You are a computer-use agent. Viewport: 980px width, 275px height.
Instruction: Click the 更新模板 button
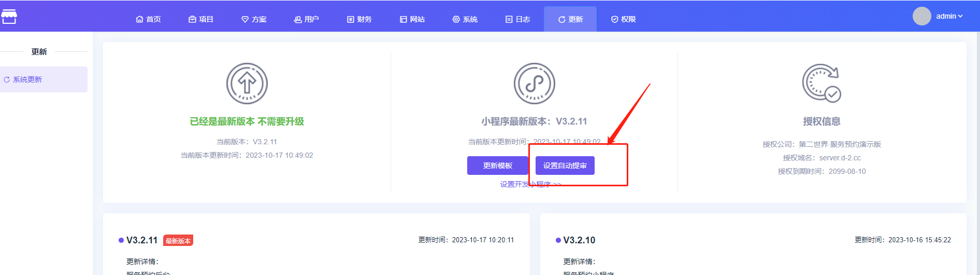498,166
